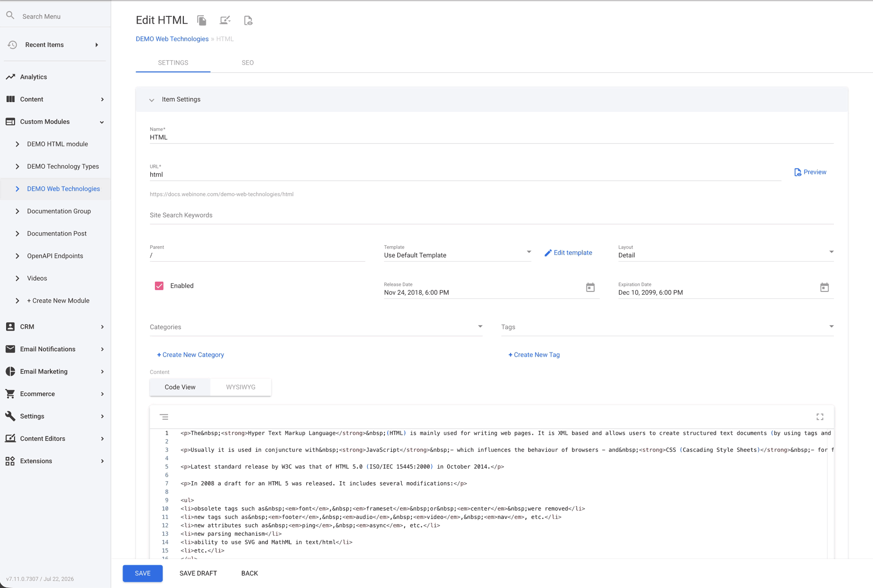The width and height of the screenshot is (873, 588).
Task: Open DEMO Technology Types module
Action: coord(63,166)
